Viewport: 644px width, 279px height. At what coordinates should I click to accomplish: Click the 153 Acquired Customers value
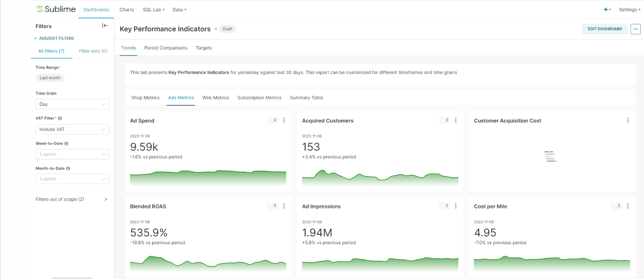[x=311, y=147]
